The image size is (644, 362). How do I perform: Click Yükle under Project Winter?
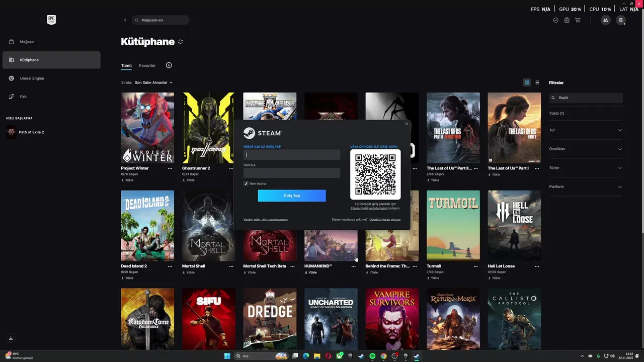coord(127,180)
